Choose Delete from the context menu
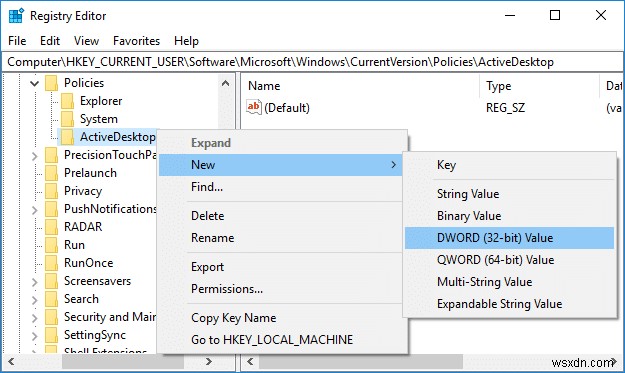Image resolution: width=625 pixels, height=373 pixels. pyautogui.click(x=281, y=216)
